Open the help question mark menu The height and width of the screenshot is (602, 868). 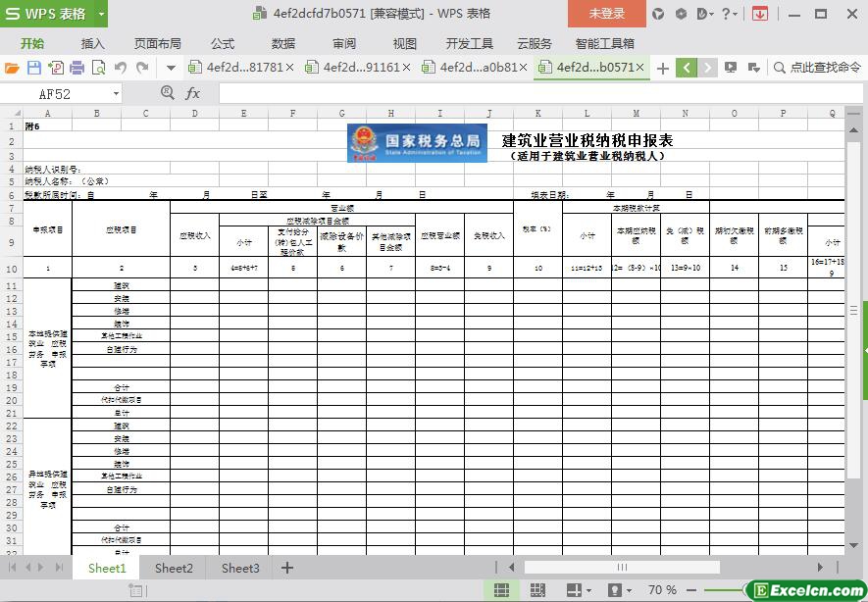click(729, 14)
